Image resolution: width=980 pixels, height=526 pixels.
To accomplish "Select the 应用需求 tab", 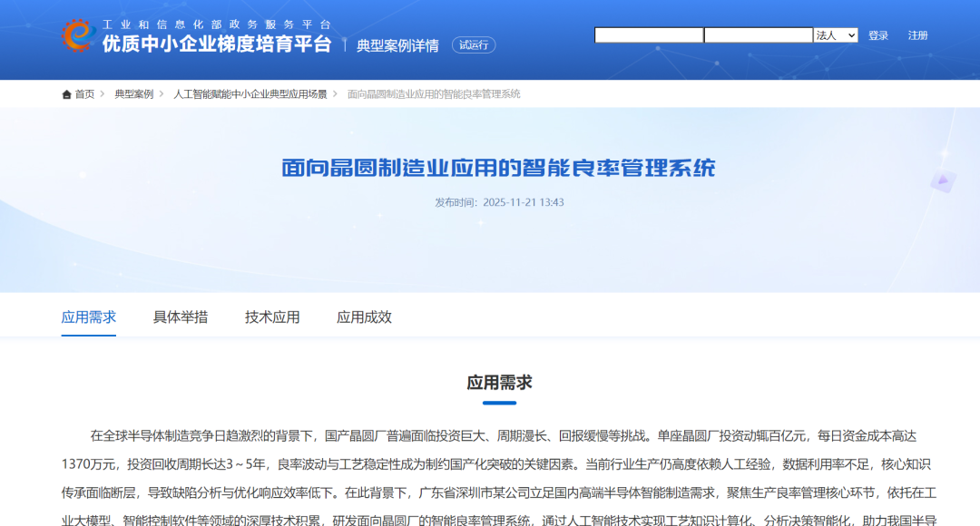I will (x=88, y=317).
